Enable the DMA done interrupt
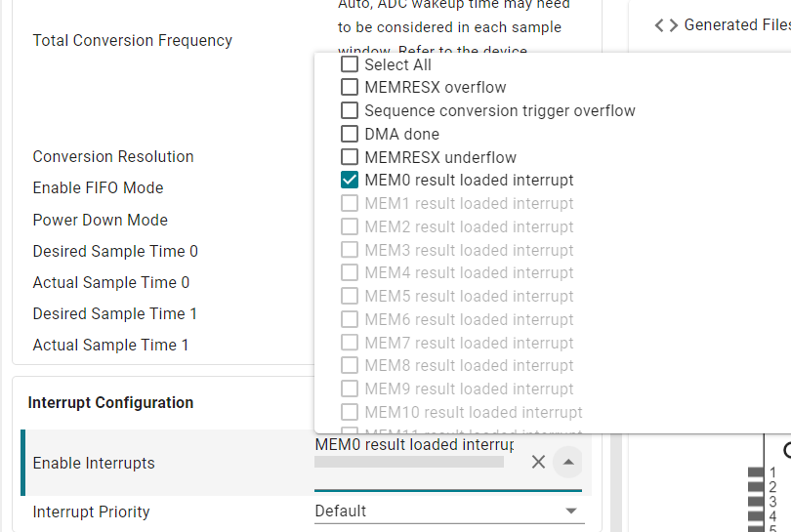The height and width of the screenshot is (532, 791). tap(350, 134)
